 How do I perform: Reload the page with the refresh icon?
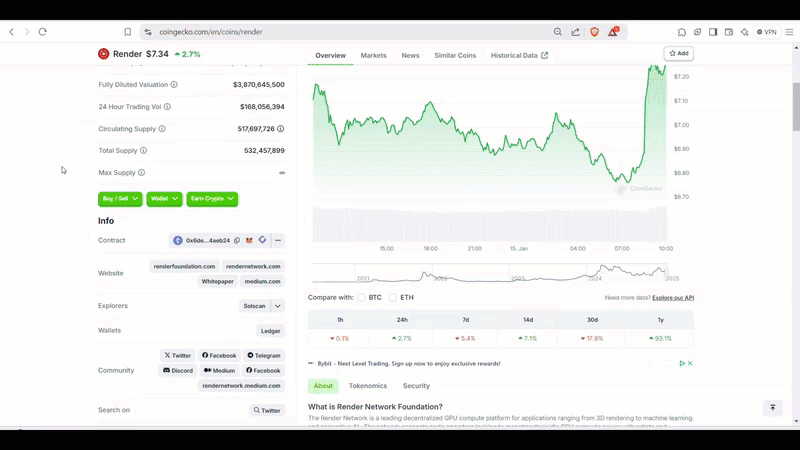point(43,32)
